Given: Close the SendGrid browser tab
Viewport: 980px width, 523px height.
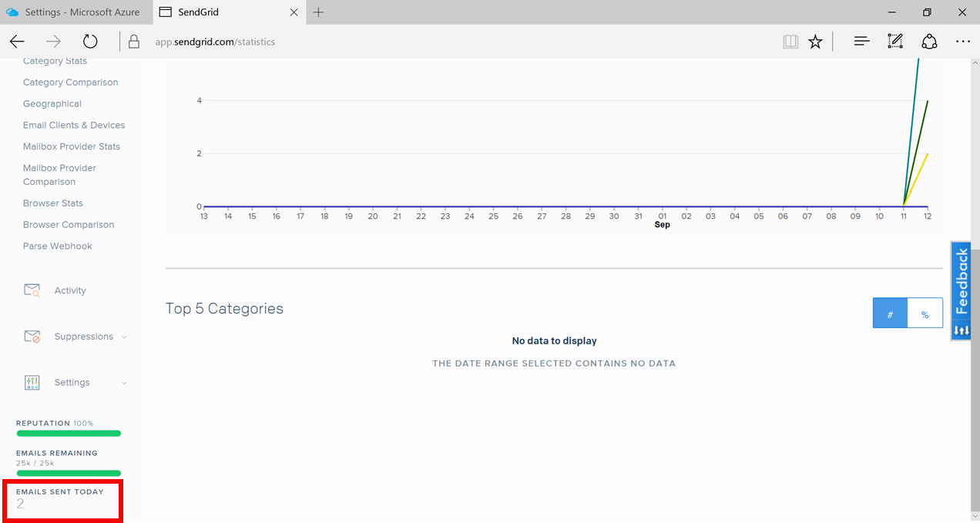Looking at the screenshot, I should (294, 12).
